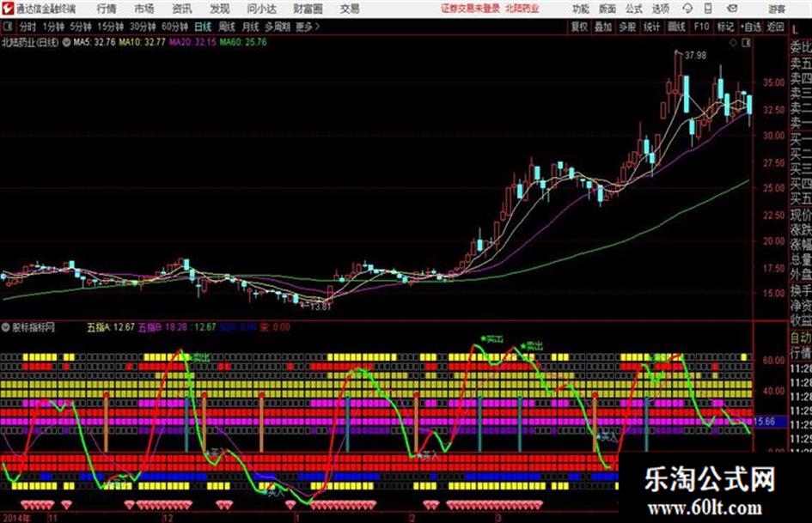Click the 证券交易未登录 login link
Image resolution: width=812 pixels, height=523 pixels.
pyautogui.click(x=470, y=9)
